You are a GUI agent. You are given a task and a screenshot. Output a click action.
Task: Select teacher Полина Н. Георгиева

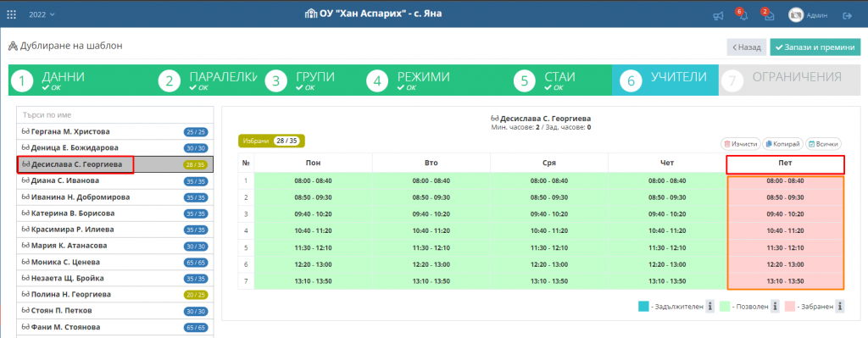pyautogui.click(x=115, y=295)
